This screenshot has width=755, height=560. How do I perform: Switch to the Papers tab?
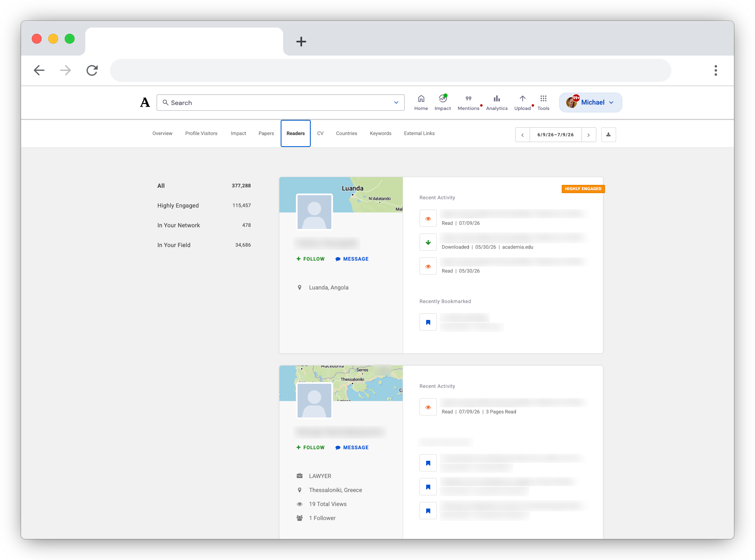coord(266,133)
